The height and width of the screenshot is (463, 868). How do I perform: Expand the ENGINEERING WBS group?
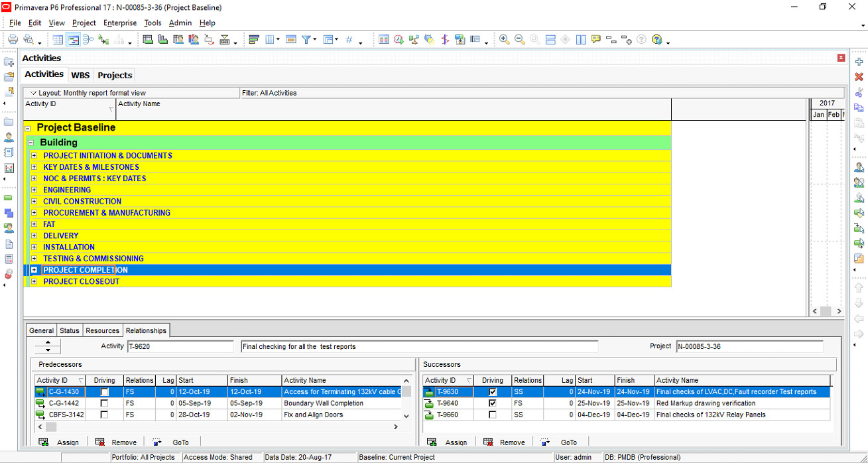(34, 190)
